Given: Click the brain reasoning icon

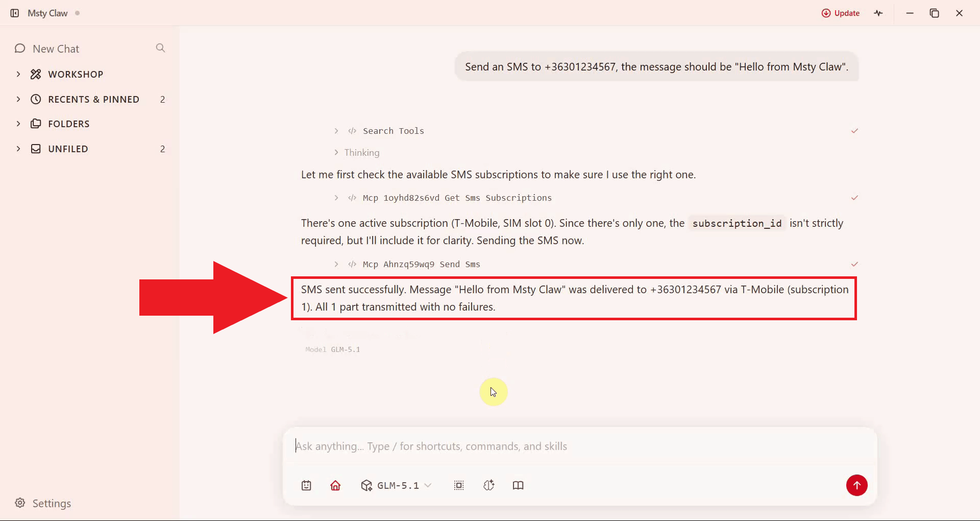Looking at the screenshot, I should (488, 485).
